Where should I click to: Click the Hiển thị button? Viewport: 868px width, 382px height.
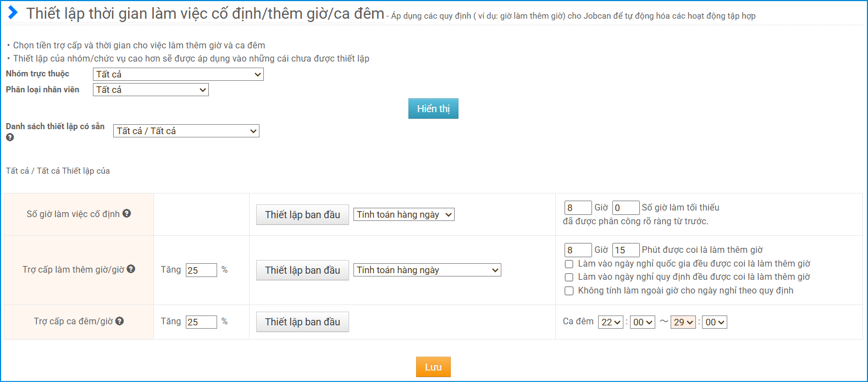pos(433,109)
